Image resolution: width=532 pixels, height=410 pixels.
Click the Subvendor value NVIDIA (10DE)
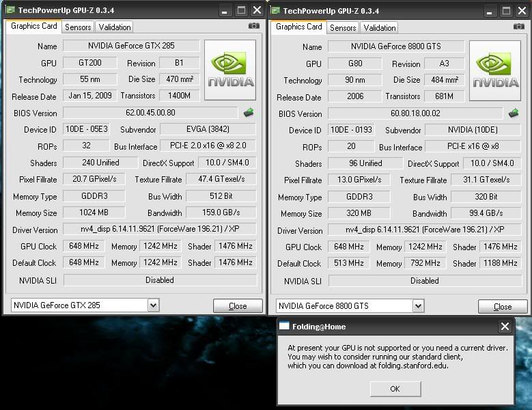point(473,130)
